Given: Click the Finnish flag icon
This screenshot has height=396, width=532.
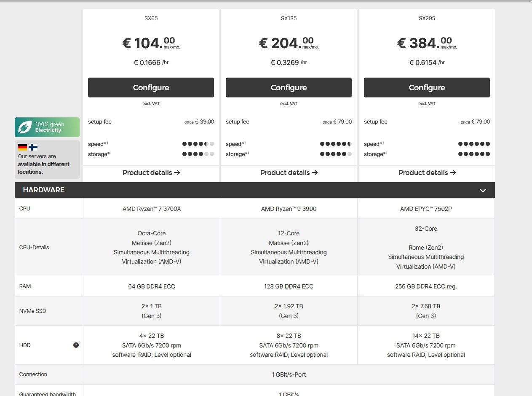Looking at the screenshot, I should pos(33,147).
